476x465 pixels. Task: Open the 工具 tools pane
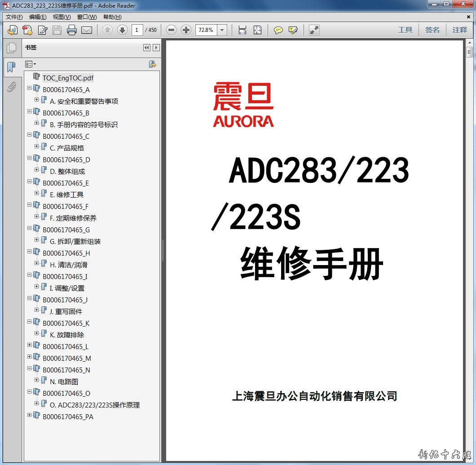tap(405, 30)
